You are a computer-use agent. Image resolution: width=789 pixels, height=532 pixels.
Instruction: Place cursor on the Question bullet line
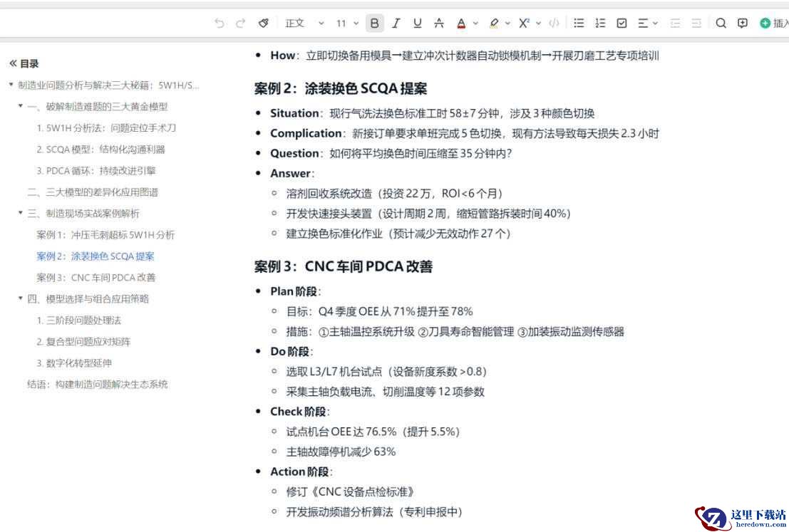point(391,153)
